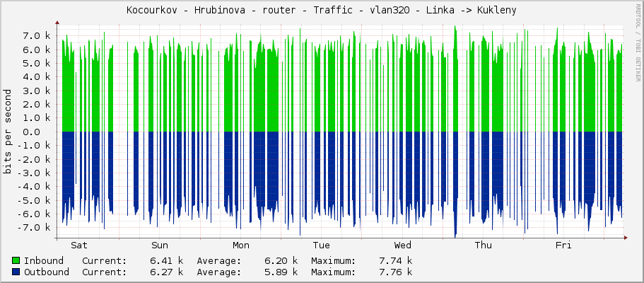Click the "bits per second" axis title
Screen dimensions: 644x283
tap(7, 132)
